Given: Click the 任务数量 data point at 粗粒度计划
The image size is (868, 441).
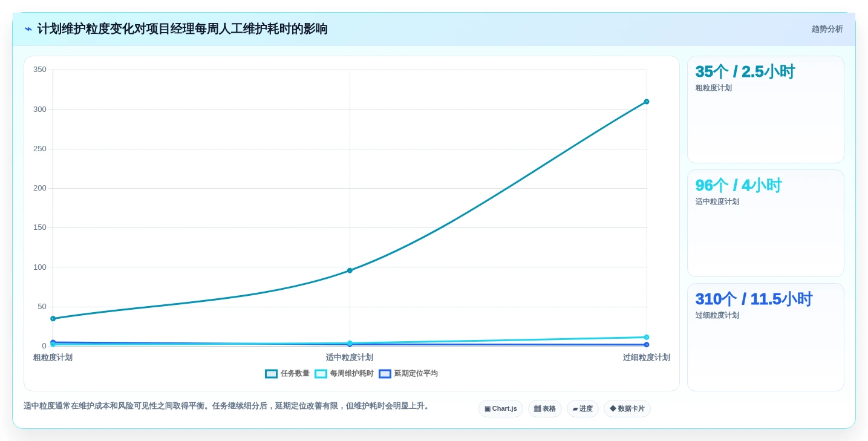Looking at the screenshot, I should [53, 319].
